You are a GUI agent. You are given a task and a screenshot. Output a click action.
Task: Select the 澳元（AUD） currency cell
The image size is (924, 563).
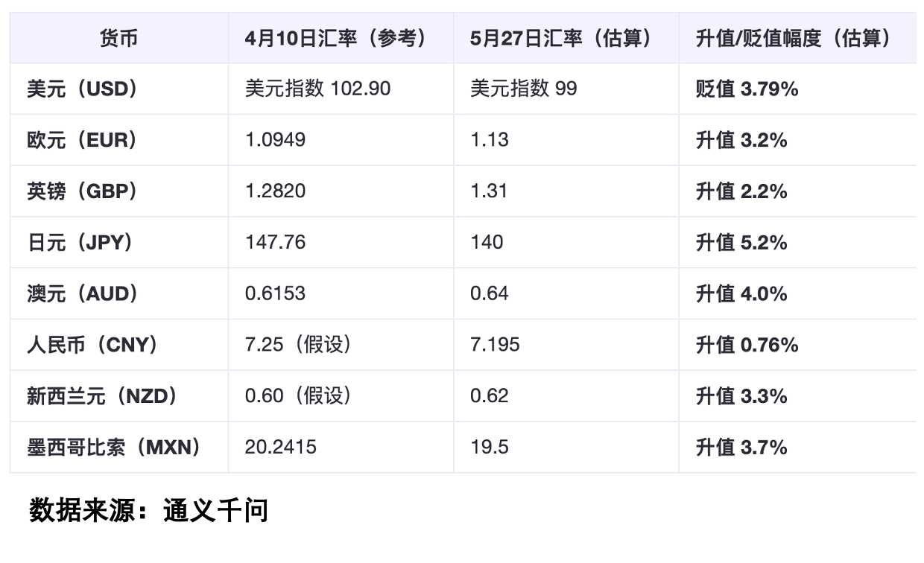[x=83, y=293]
